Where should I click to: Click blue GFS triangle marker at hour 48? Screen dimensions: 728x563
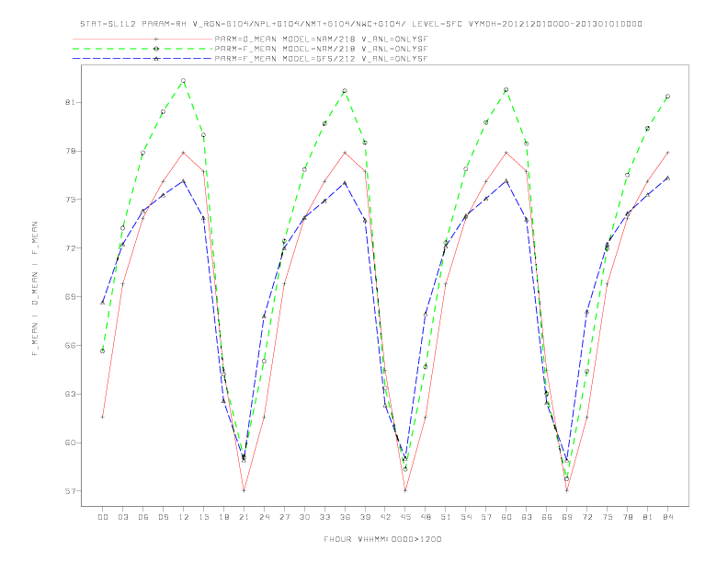426,314
